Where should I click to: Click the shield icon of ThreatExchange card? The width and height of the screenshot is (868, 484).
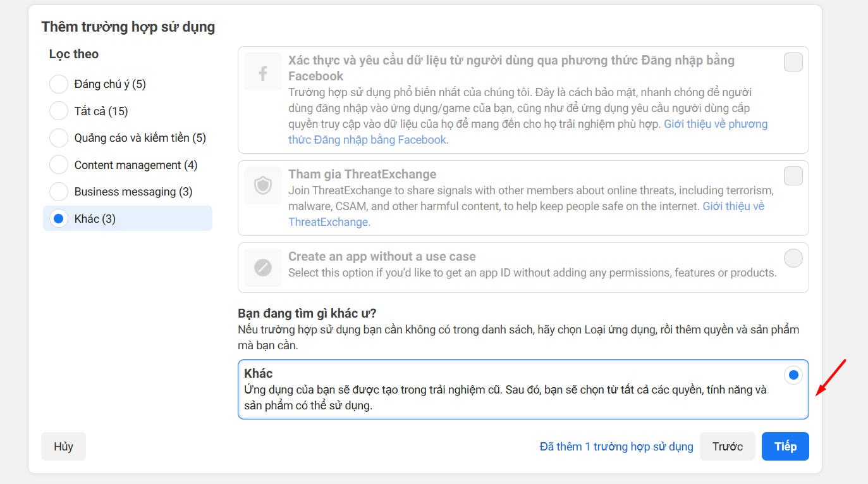click(263, 185)
